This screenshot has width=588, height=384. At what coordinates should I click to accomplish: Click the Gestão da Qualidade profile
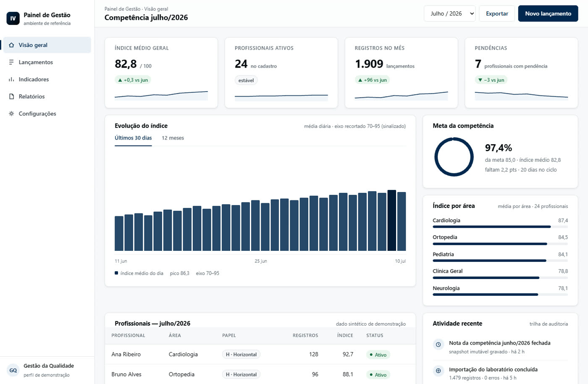click(x=47, y=370)
